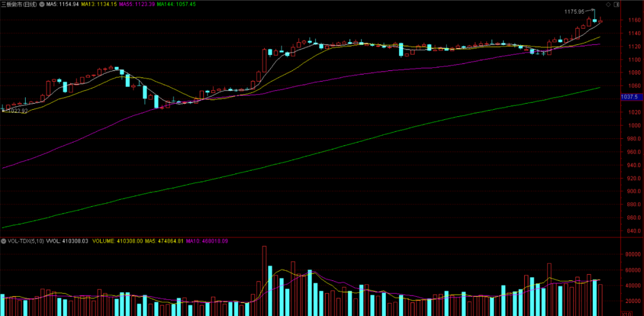
Task: Click the 1022.92 low price annotation
Action: pyautogui.click(x=17, y=111)
